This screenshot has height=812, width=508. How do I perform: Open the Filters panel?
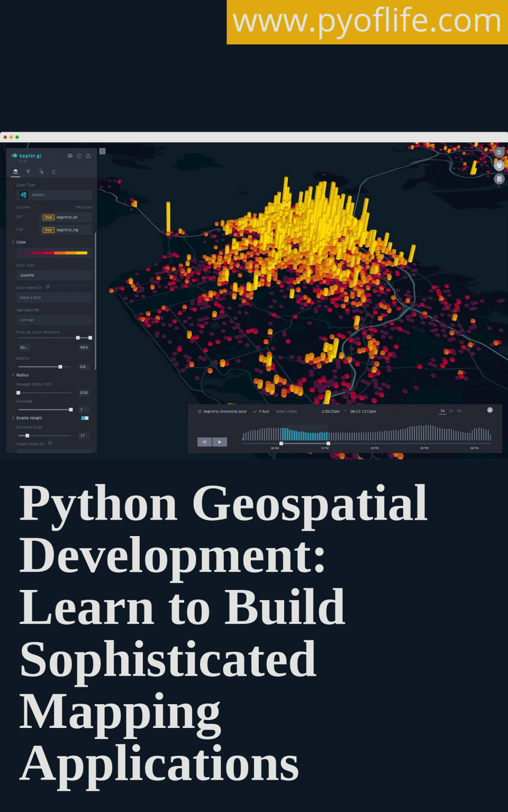(x=29, y=172)
